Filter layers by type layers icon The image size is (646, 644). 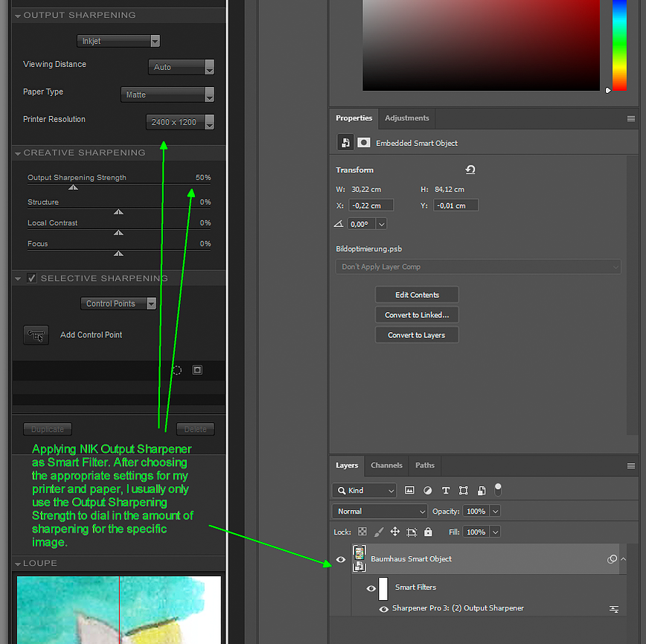point(445,491)
